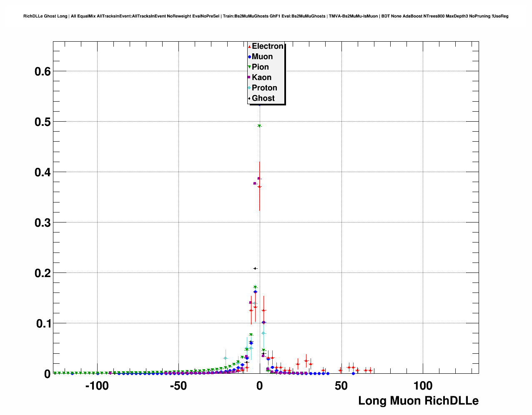Click the red Electron triangle marker in legend

[249, 47]
